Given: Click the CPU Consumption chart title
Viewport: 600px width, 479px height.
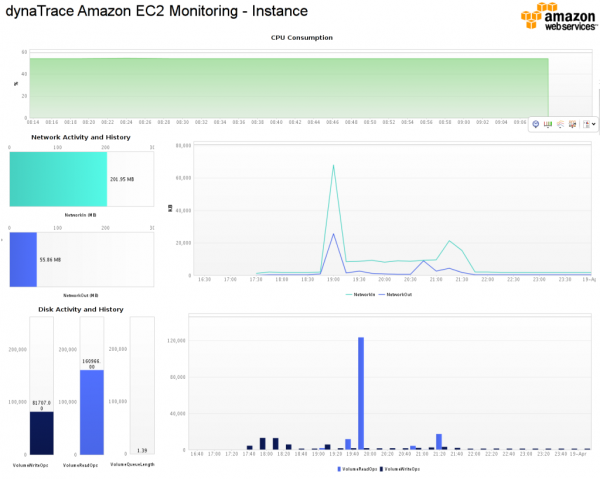Looking at the screenshot, I should click(x=302, y=37).
